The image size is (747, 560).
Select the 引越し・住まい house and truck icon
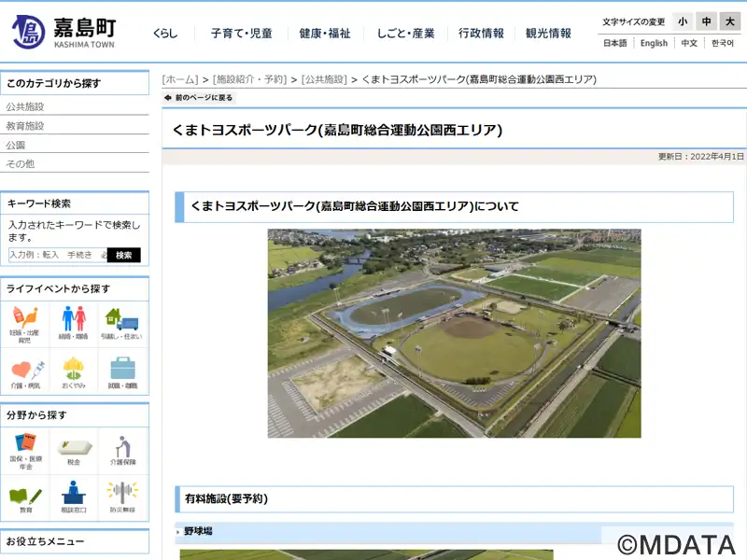coord(123,322)
